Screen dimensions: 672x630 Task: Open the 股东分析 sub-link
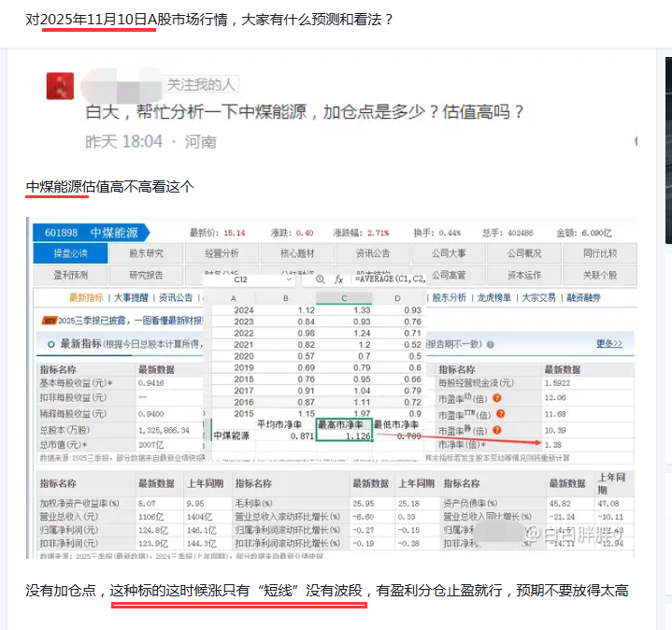coord(449,297)
